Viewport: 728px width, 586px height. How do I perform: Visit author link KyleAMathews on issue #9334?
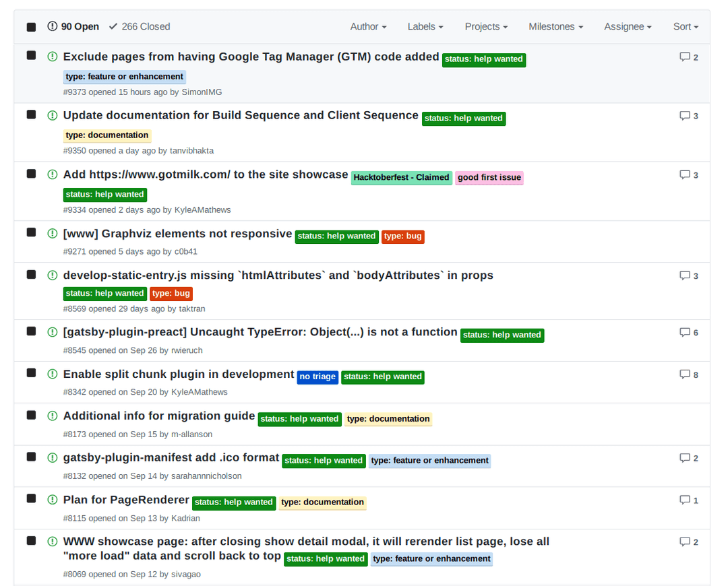[x=202, y=210]
